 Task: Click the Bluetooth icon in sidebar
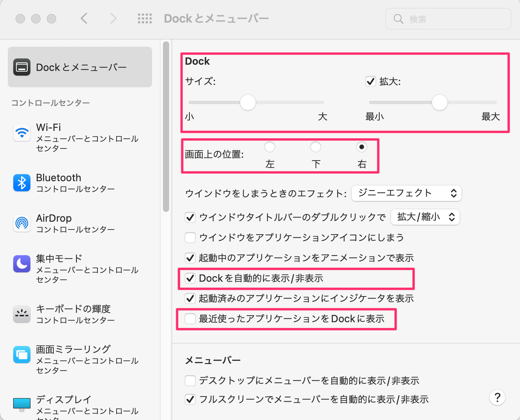22,183
